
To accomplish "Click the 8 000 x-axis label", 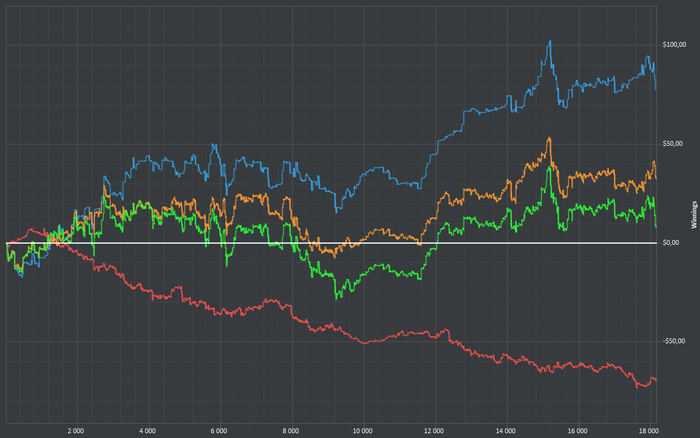I will click(x=291, y=431).
